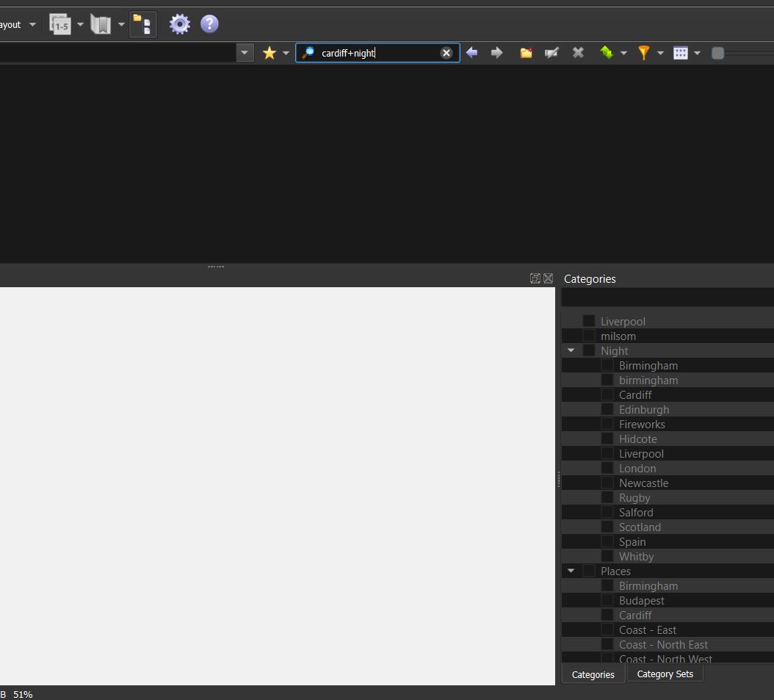Click the folder tree view icon
The width and height of the screenshot is (774, 700).
pos(142,24)
